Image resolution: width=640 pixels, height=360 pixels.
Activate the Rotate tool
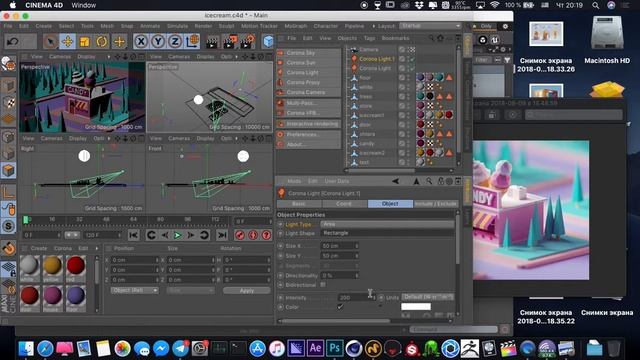[102, 41]
